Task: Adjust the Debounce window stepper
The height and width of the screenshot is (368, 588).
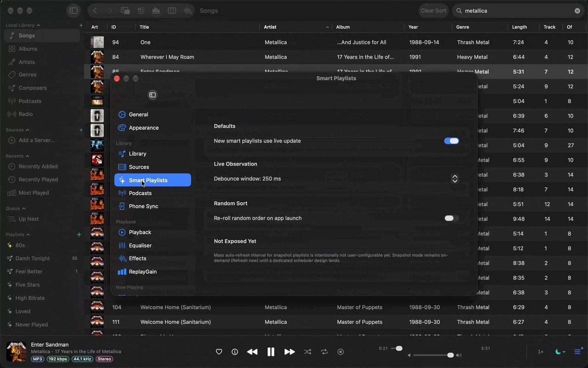Action: tap(455, 178)
